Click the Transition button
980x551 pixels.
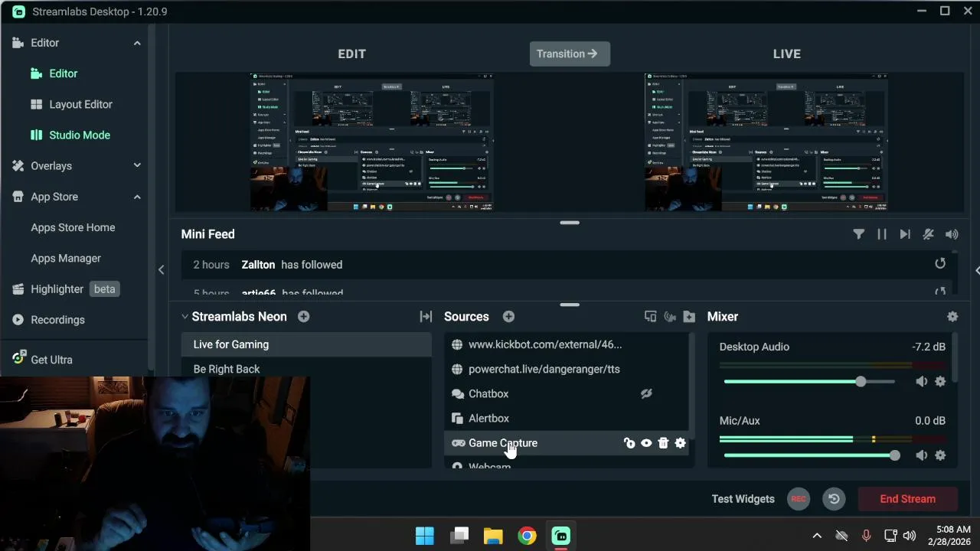pos(570,54)
